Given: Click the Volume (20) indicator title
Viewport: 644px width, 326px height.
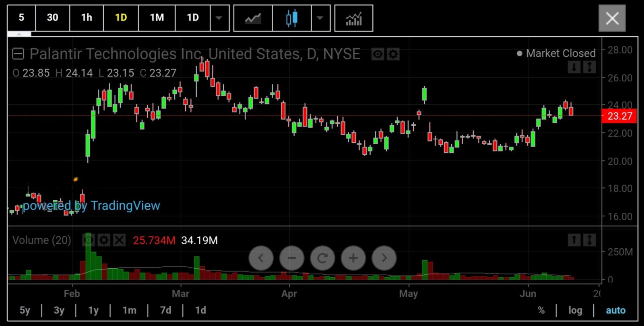Looking at the screenshot, I should pos(42,240).
